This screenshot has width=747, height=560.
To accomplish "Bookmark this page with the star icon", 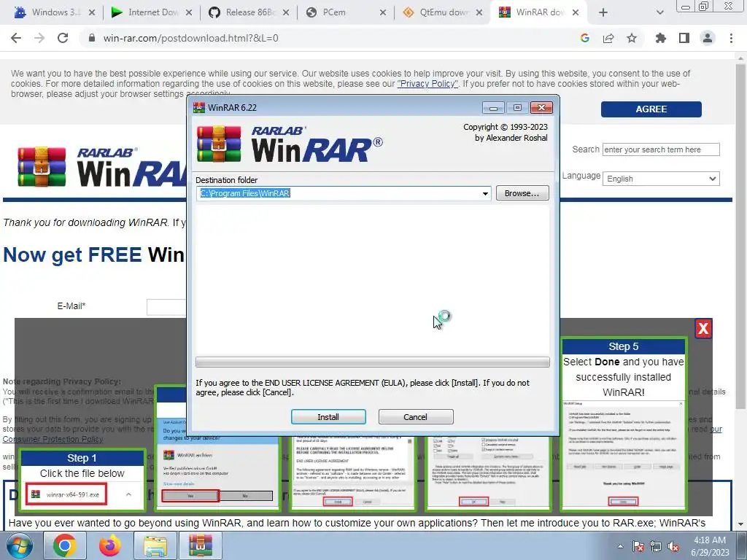I will point(632,38).
